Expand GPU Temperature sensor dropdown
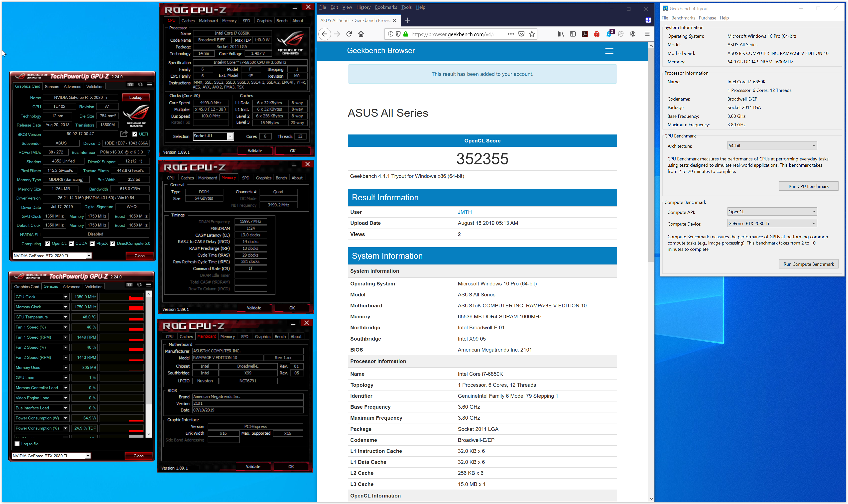Screen dimensions: 848x504 [x=66, y=317]
